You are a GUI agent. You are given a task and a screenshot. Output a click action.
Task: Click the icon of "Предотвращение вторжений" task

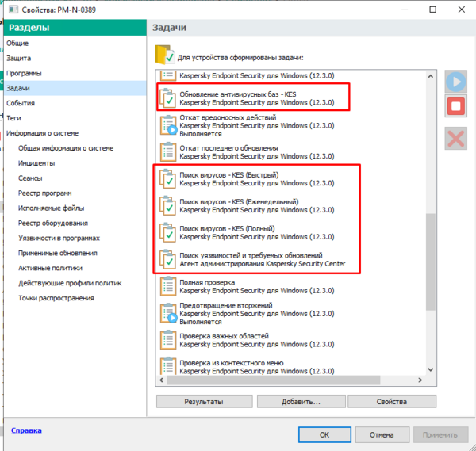(168, 313)
